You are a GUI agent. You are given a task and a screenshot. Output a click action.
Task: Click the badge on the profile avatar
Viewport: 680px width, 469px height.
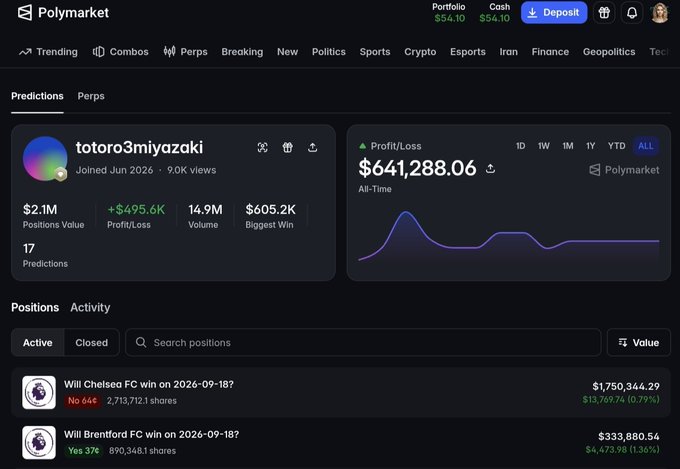pos(61,174)
